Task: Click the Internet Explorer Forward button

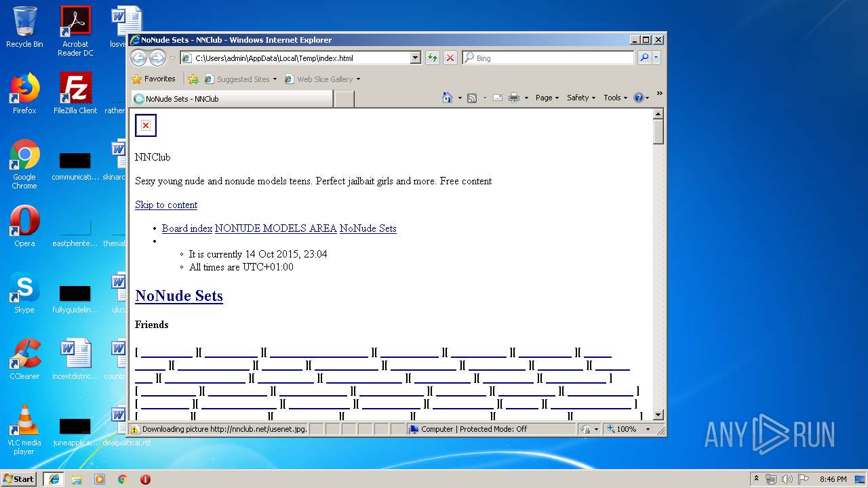Action: pyautogui.click(x=157, y=58)
